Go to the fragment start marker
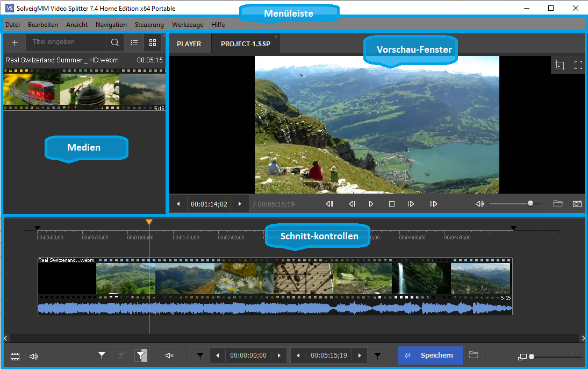The image size is (588, 370). (200, 355)
